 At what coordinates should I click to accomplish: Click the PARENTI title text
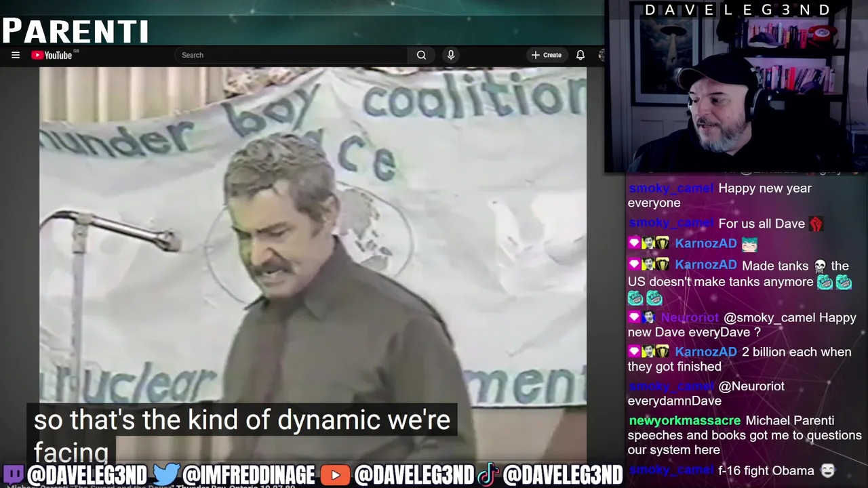coord(76,30)
